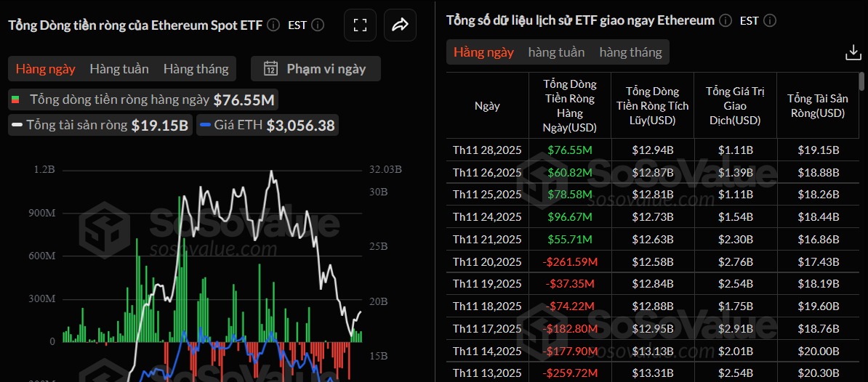Toggle the Tổng dòng tiền ròng hàng ngày series
Image resolution: width=868 pixels, height=382 pixels.
tap(144, 100)
